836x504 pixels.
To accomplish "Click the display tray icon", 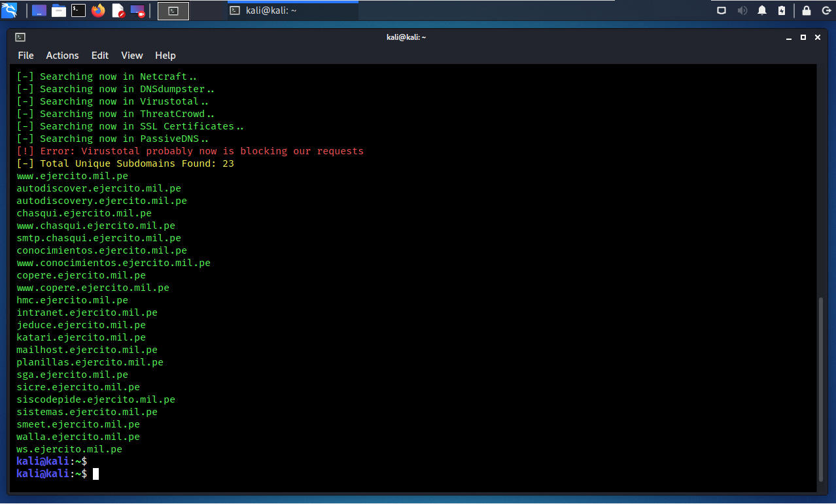I will (x=722, y=10).
